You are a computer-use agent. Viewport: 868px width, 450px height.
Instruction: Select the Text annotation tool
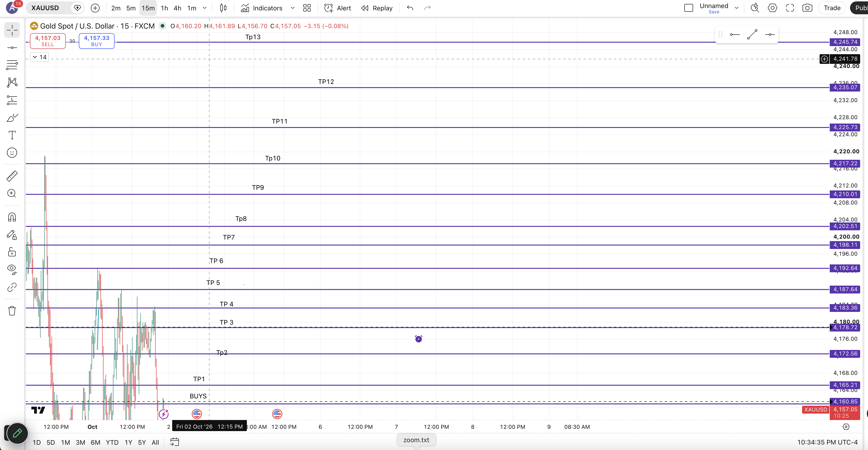[x=12, y=135]
